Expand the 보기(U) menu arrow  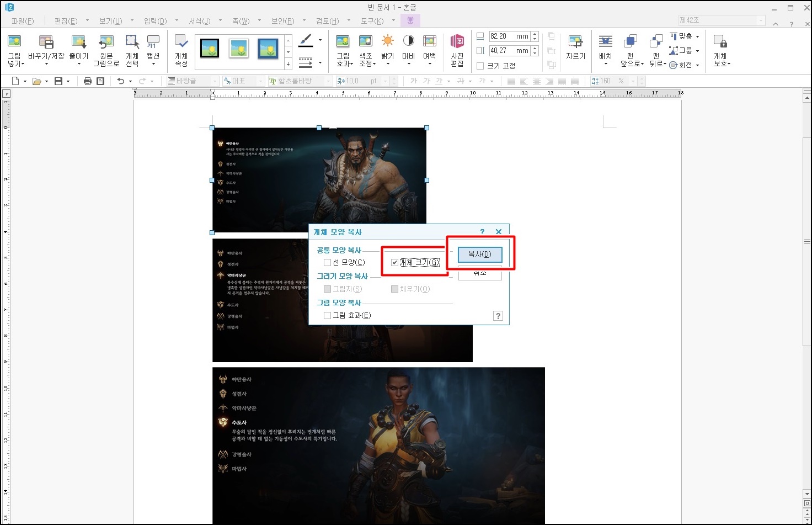(x=132, y=21)
